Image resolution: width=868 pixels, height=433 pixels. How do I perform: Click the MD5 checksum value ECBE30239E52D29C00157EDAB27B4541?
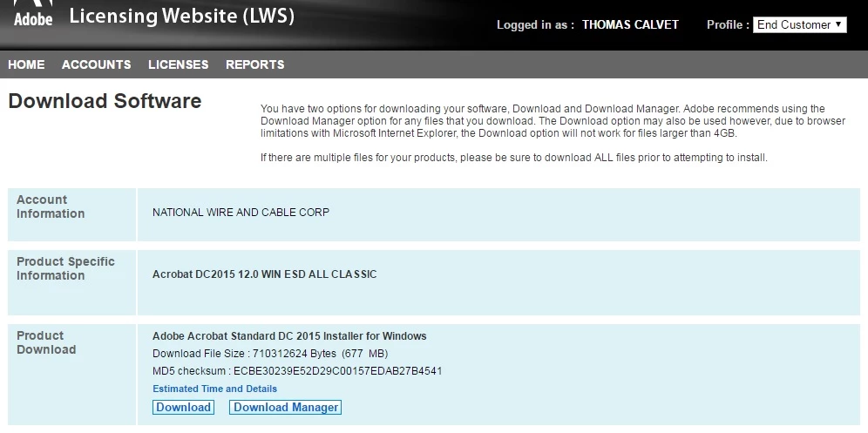(337, 371)
